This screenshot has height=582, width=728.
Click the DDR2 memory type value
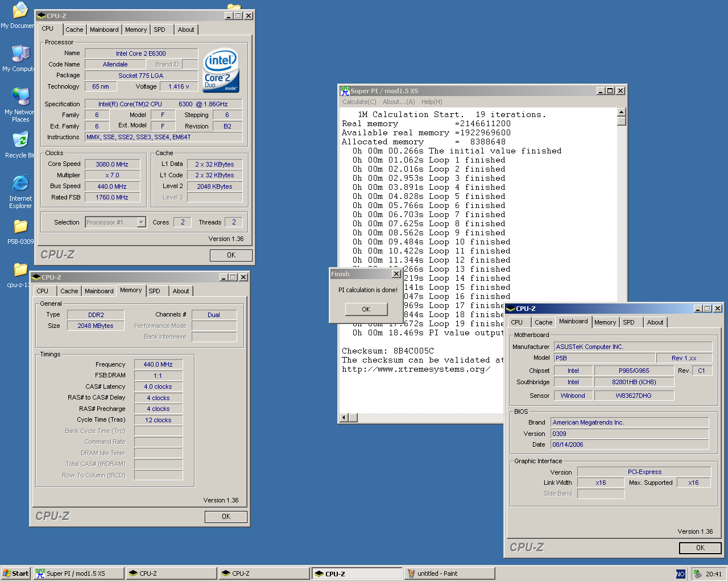[96, 315]
